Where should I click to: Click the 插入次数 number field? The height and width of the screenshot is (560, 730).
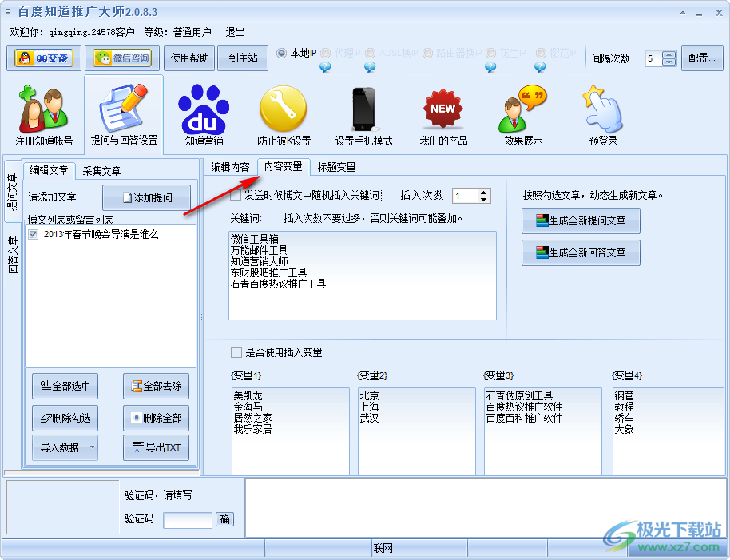click(x=465, y=196)
